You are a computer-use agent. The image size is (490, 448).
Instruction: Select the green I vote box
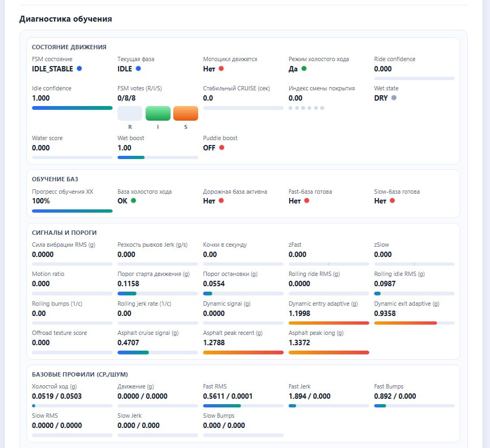click(158, 113)
